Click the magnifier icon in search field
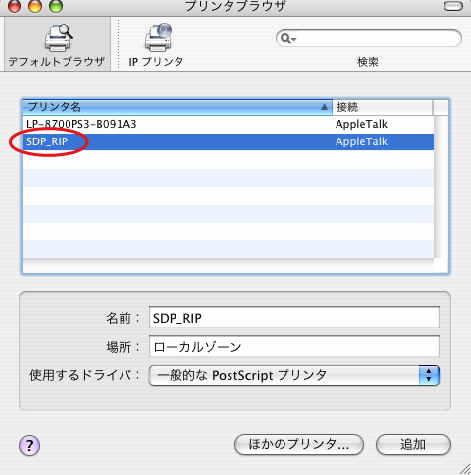The width and height of the screenshot is (471, 475). point(285,38)
